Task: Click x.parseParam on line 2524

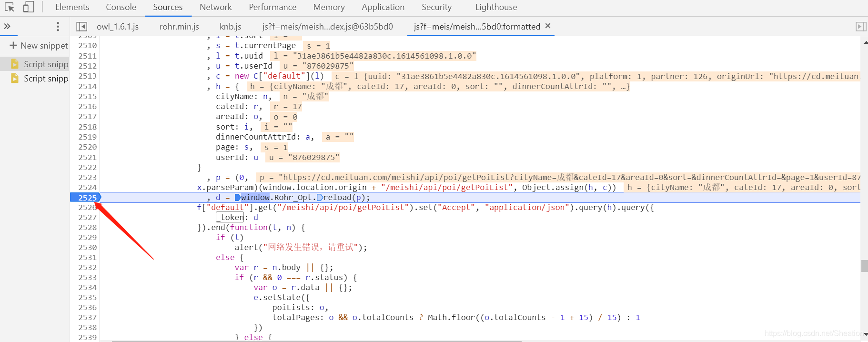Action: click(x=227, y=188)
